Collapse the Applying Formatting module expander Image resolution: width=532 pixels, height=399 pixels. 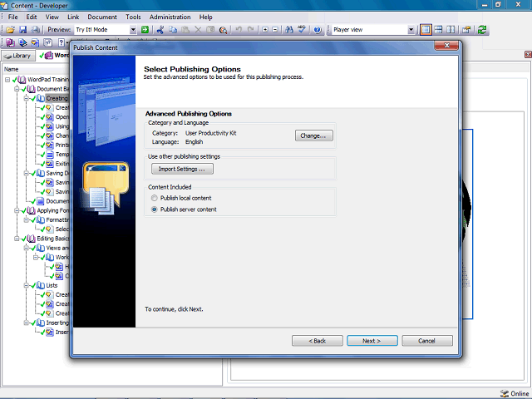click(17, 210)
